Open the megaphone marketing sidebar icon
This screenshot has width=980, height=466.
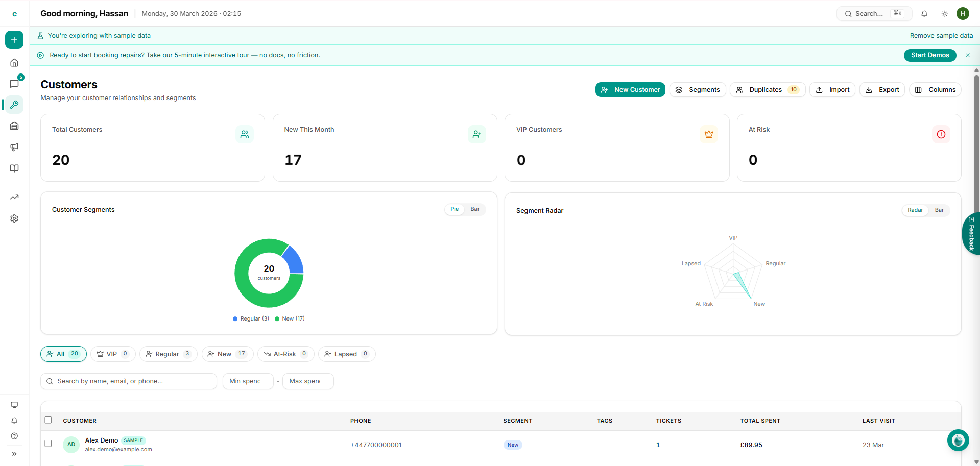click(x=14, y=147)
